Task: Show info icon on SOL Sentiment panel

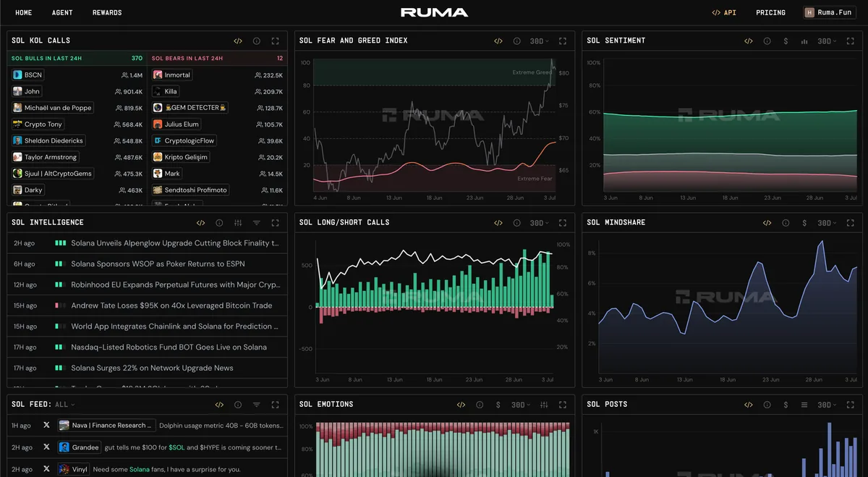Action: point(767,41)
